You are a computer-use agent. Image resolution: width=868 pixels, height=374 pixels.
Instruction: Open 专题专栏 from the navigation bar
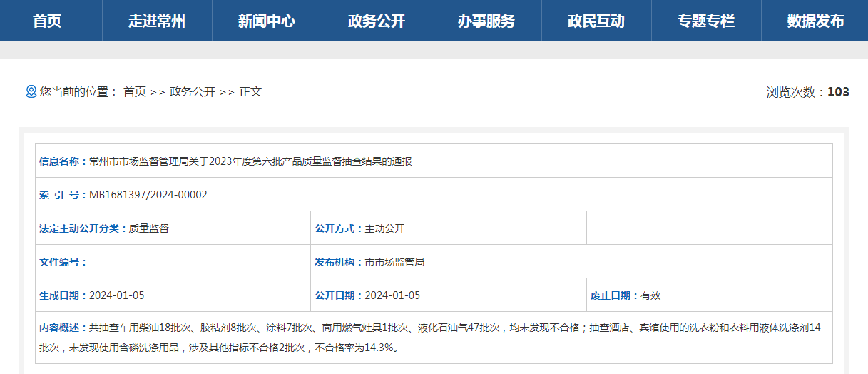(x=706, y=21)
